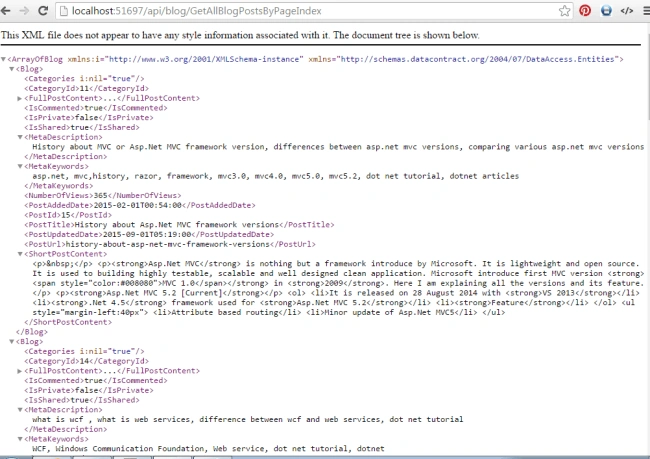Click the first IsPrivate false line
Image resolution: width=650 pixels, height=459 pixels.
(89, 118)
